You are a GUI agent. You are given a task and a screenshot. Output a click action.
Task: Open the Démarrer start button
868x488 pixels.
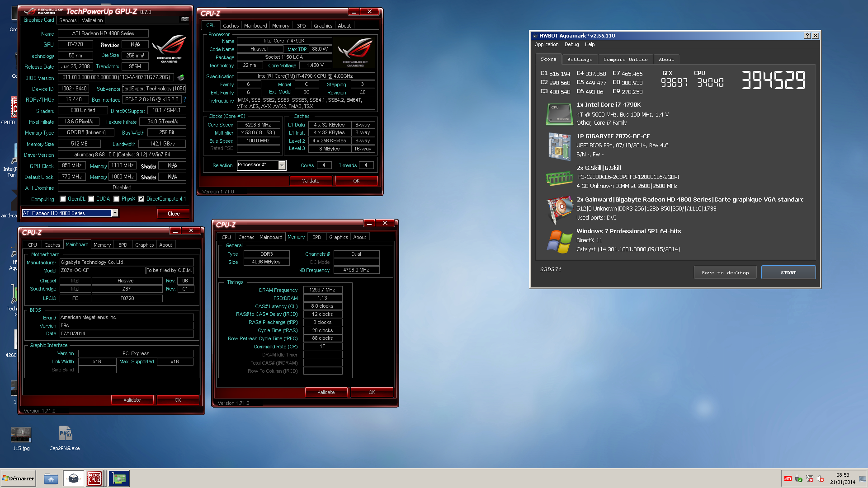point(18,479)
